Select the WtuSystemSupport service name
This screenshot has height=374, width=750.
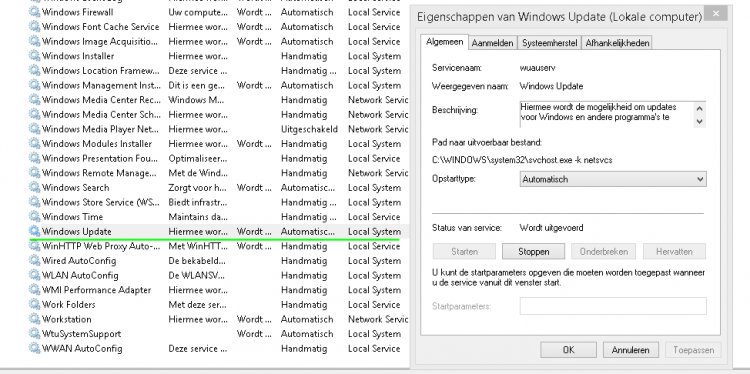(81, 334)
